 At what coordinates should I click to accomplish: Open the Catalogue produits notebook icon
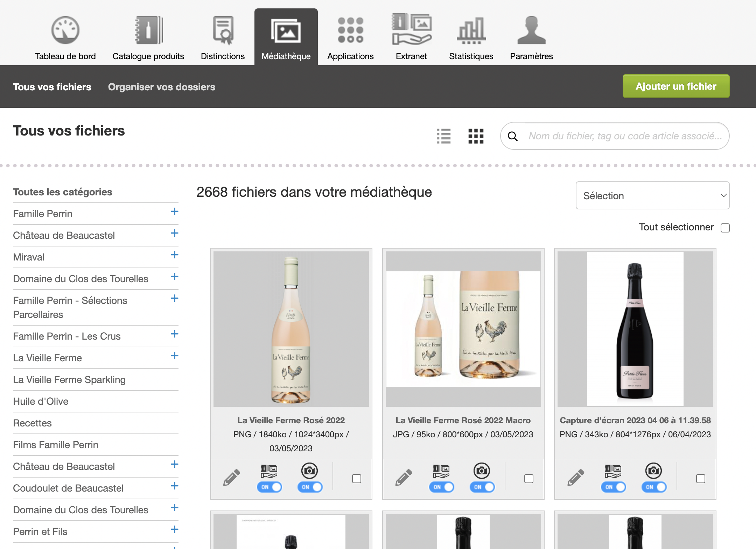click(149, 30)
